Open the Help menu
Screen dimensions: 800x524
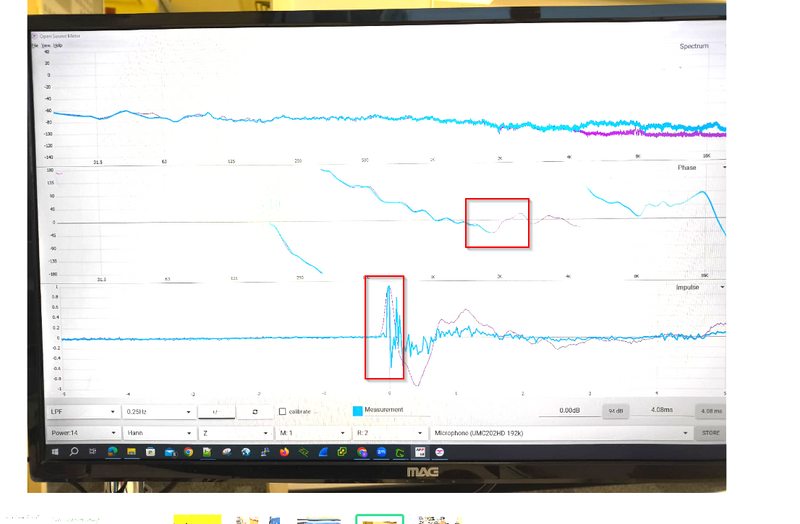point(58,45)
